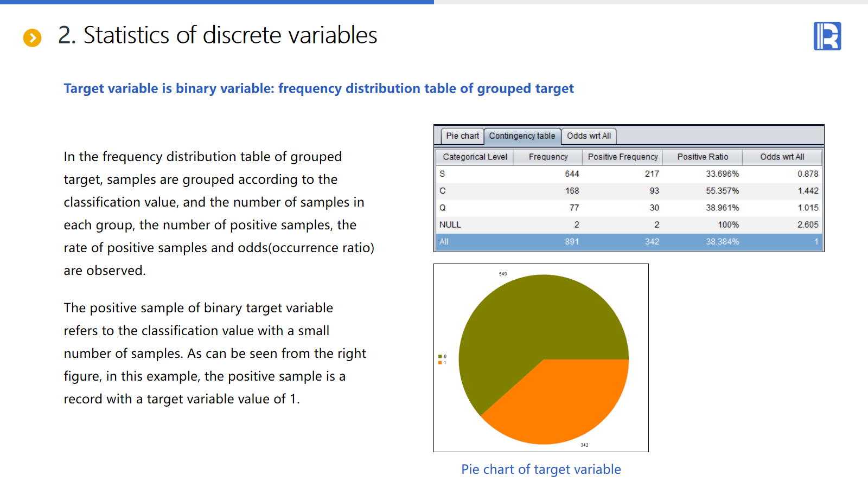868x488 pixels.
Task: Sort by Categorical Level column header
Action: click(475, 157)
